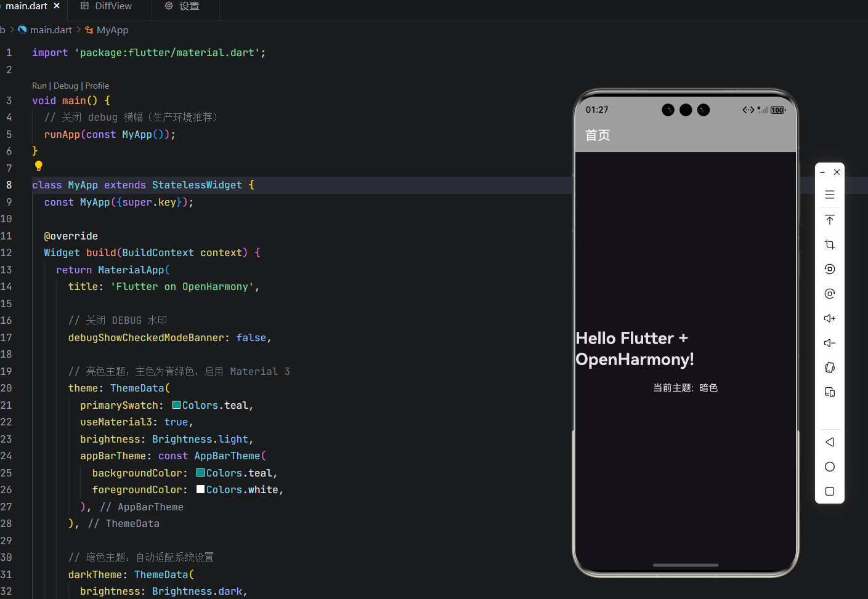868x599 pixels.
Task: Click the 'Flutter on OpenHarmony' title string
Action: click(182, 286)
